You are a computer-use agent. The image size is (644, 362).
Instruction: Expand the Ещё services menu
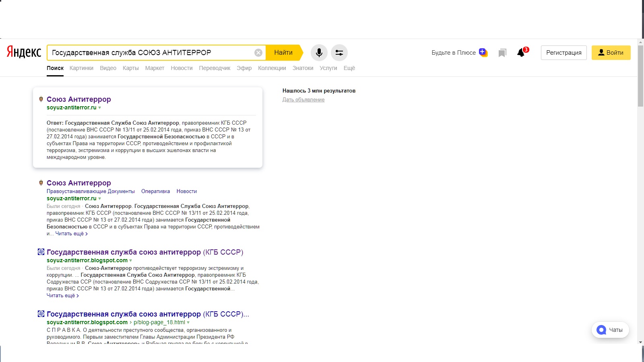(x=349, y=68)
